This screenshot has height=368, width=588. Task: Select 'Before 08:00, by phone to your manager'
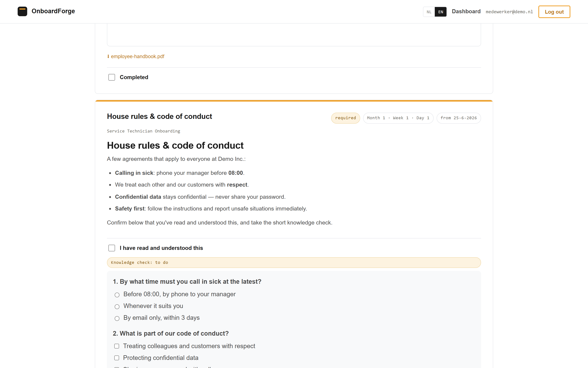coord(117,295)
